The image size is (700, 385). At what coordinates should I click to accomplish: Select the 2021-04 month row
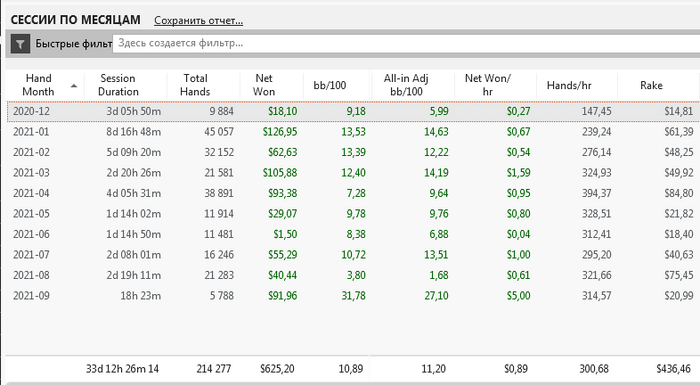(x=353, y=193)
